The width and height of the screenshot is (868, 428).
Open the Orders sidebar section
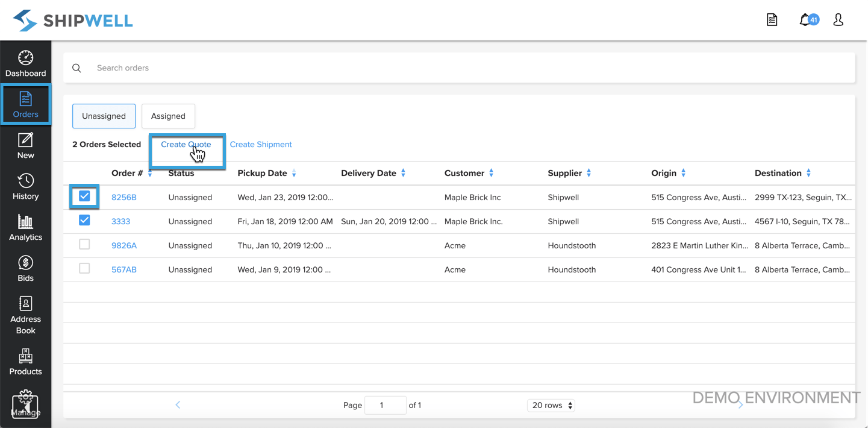pyautogui.click(x=25, y=105)
